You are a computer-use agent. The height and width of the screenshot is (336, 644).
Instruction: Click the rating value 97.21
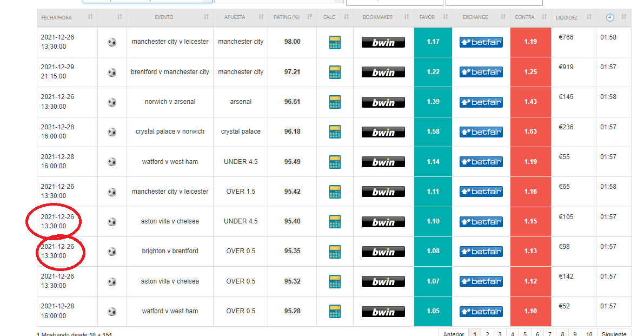click(292, 72)
